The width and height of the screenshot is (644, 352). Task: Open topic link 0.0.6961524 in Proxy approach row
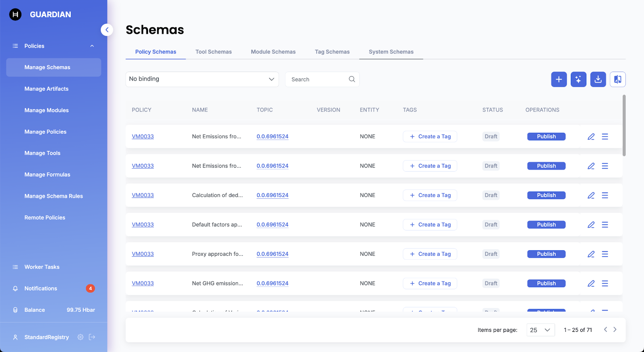tap(272, 254)
